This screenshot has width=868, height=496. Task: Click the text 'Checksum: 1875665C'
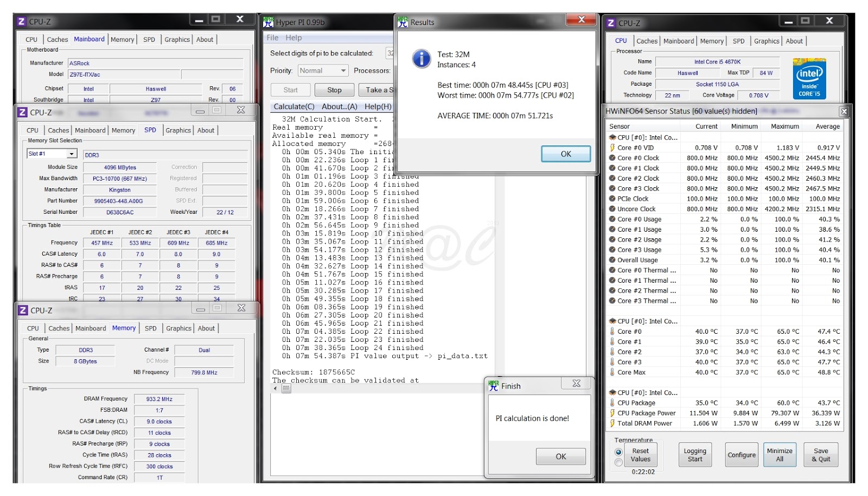(x=314, y=372)
